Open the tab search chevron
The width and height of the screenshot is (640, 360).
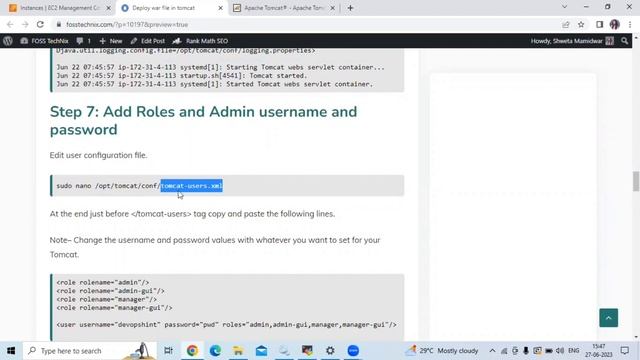coord(564,7)
